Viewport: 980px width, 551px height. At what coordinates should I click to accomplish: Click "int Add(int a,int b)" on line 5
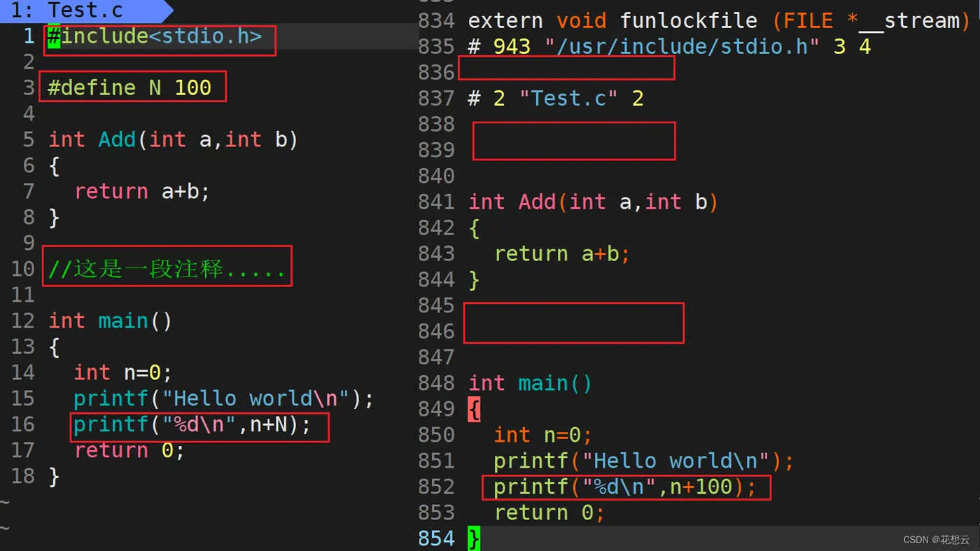(x=174, y=139)
